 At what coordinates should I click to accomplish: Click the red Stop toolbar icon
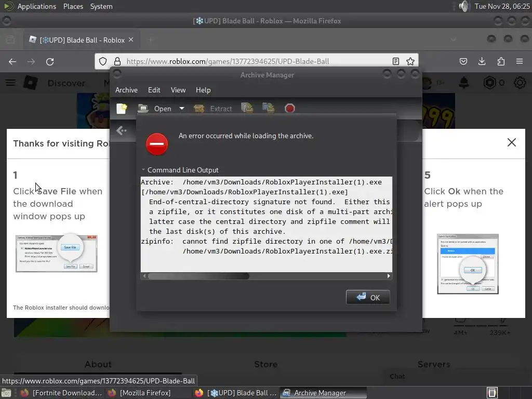click(289, 109)
